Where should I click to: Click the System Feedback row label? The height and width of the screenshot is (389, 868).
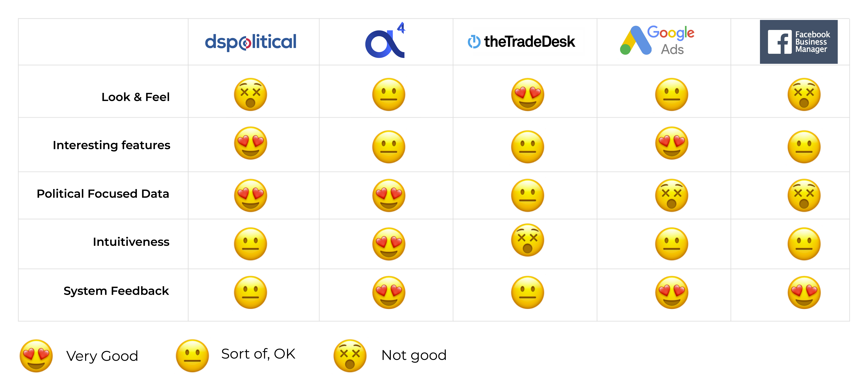tap(116, 291)
